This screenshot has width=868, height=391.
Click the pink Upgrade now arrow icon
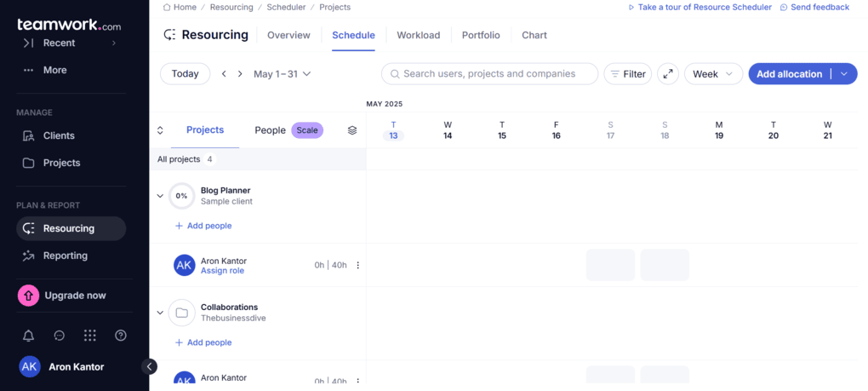[28, 296]
